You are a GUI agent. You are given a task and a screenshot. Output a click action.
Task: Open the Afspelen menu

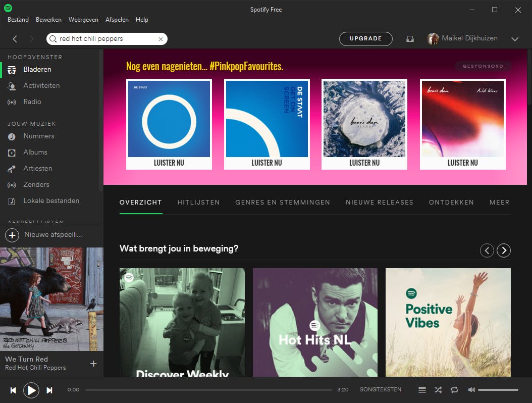(117, 19)
